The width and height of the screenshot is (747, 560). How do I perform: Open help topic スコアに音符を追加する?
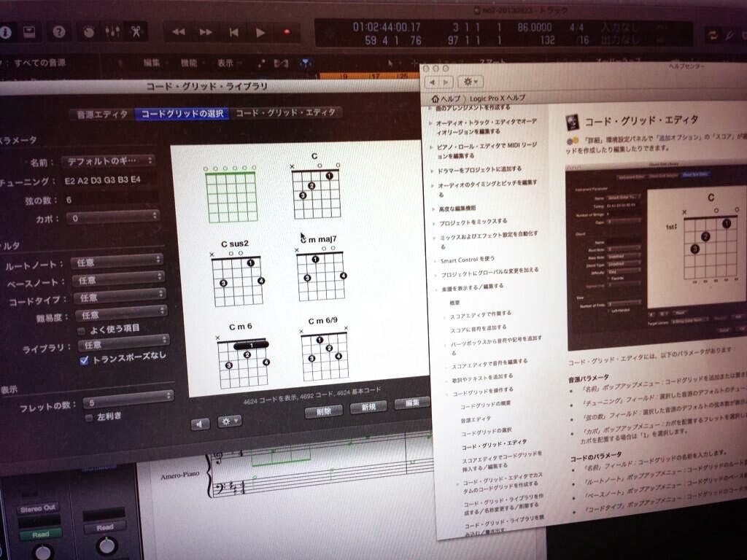(x=479, y=329)
